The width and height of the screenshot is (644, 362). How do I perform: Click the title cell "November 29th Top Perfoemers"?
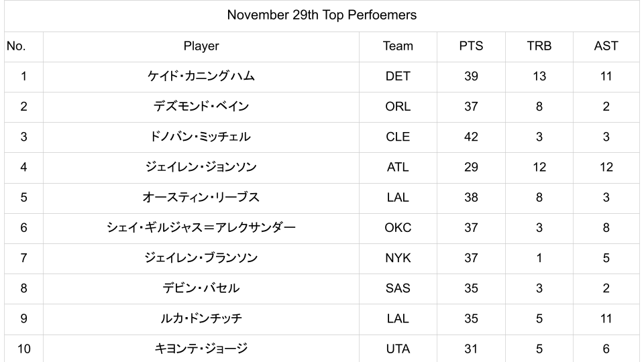pos(321,15)
